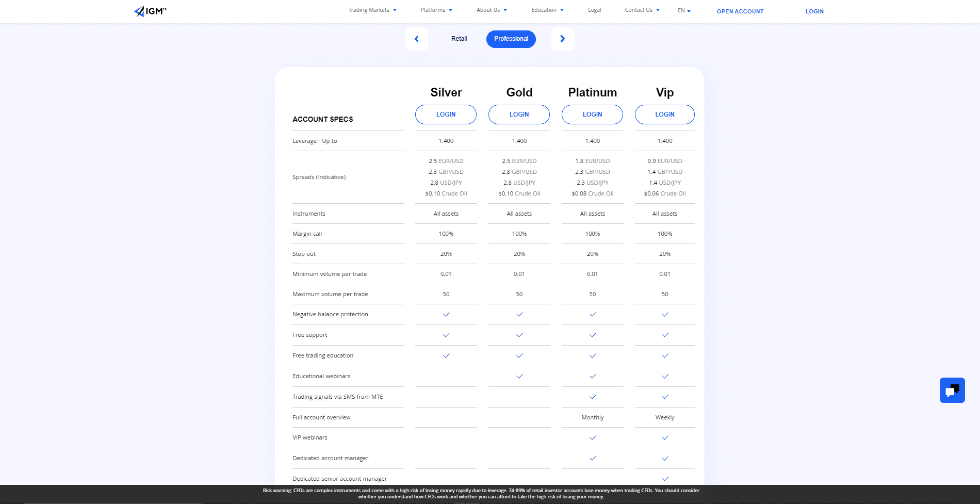Click the Leverage - Up to row label
This screenshot has height=504, width=980.
pos(315,141)
